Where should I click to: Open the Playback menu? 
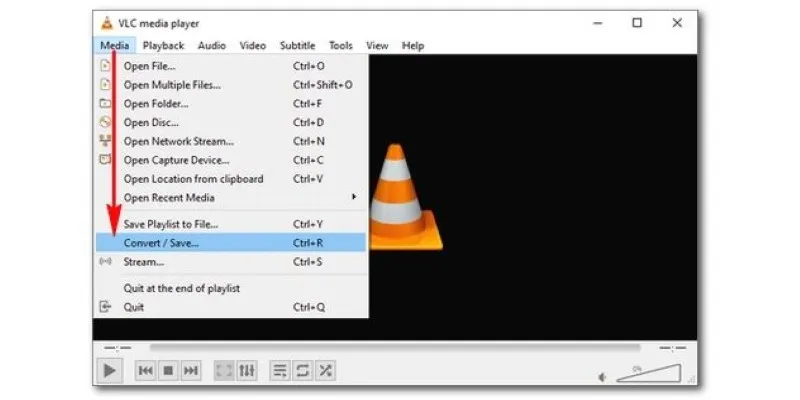pos(163,45)
